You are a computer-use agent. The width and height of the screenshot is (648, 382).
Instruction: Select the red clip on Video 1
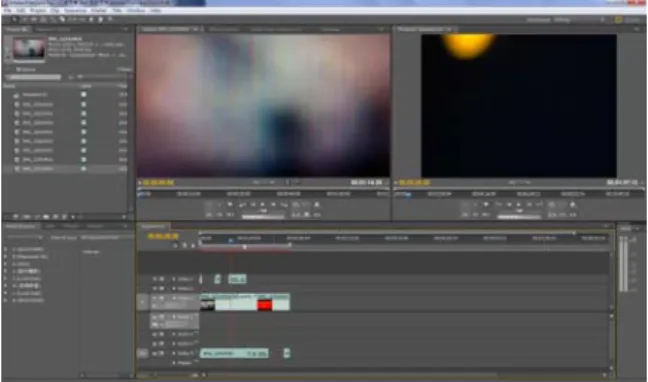click(x=264, y=305)
